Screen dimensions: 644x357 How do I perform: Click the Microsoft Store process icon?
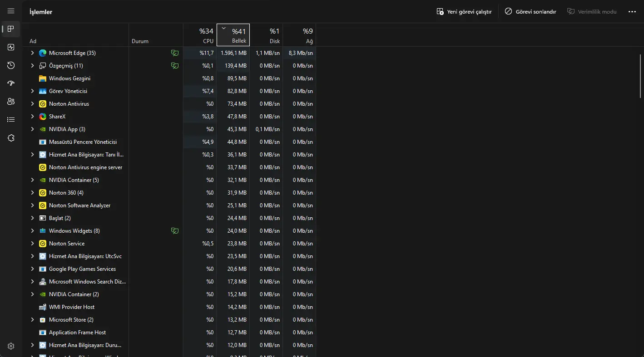tap(43, 320)
